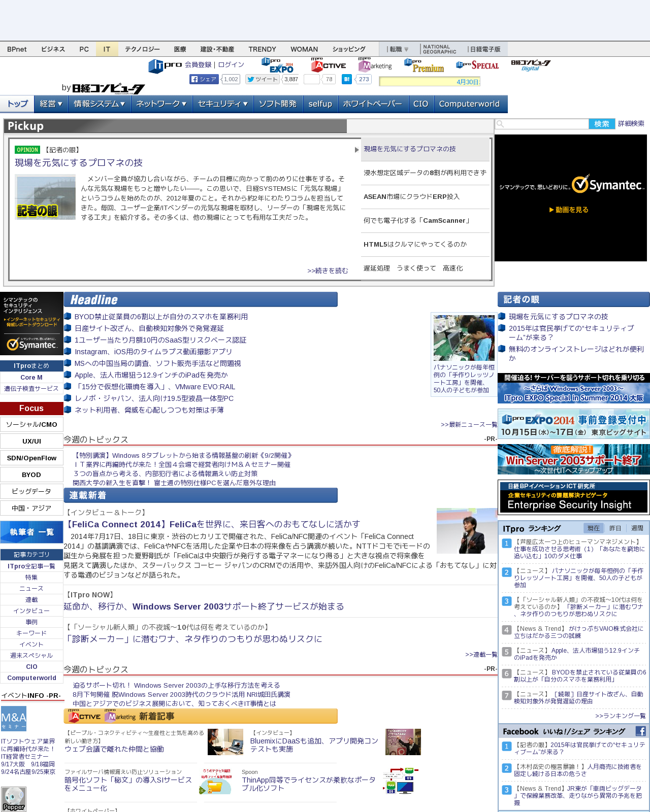Viewport: 650px width, 812px height.
Task: Open the Facebook icon in ranking header
Action: [641, 731]
